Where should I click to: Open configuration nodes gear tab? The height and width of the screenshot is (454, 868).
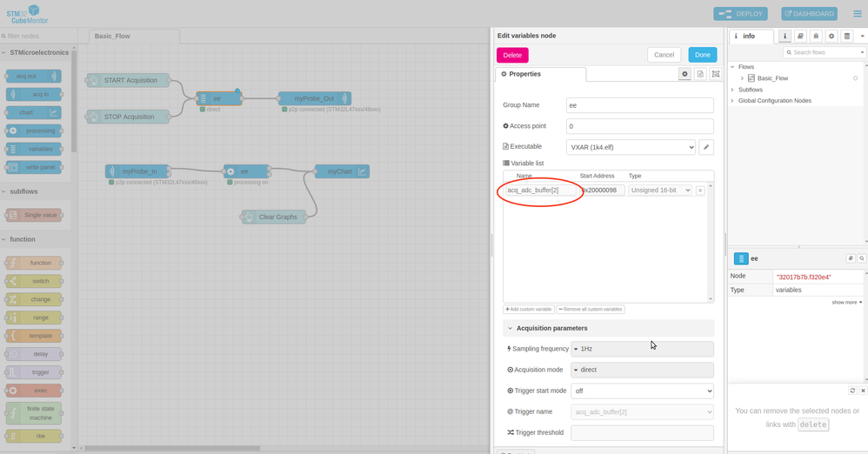pos(831,36)
